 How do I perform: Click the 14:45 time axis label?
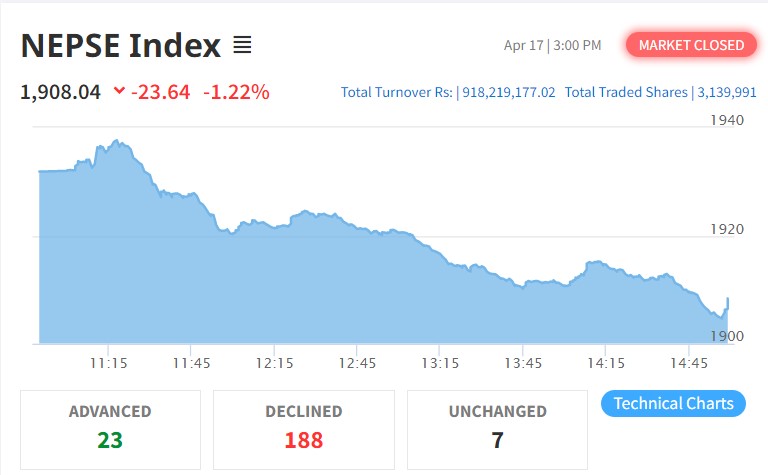tap(689, 363)
